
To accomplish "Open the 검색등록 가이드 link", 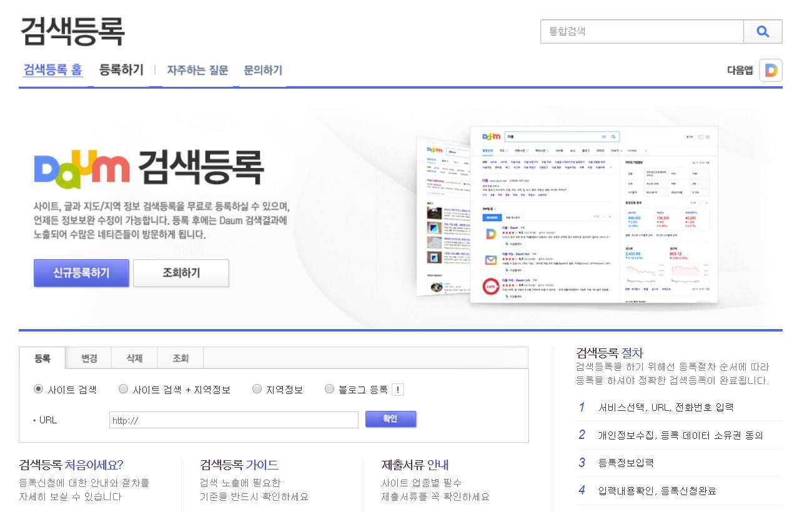I will coord(239,465).
